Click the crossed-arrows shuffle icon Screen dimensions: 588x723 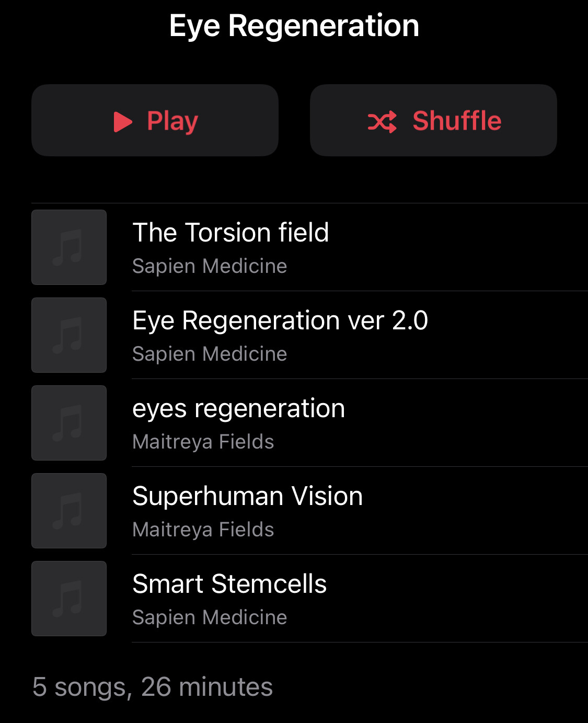coord(382,122)
